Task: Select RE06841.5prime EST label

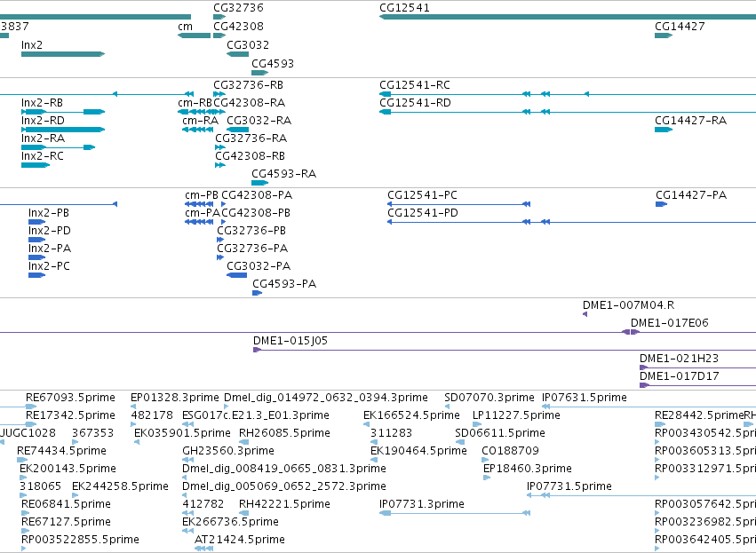Action: click(66, 504)
